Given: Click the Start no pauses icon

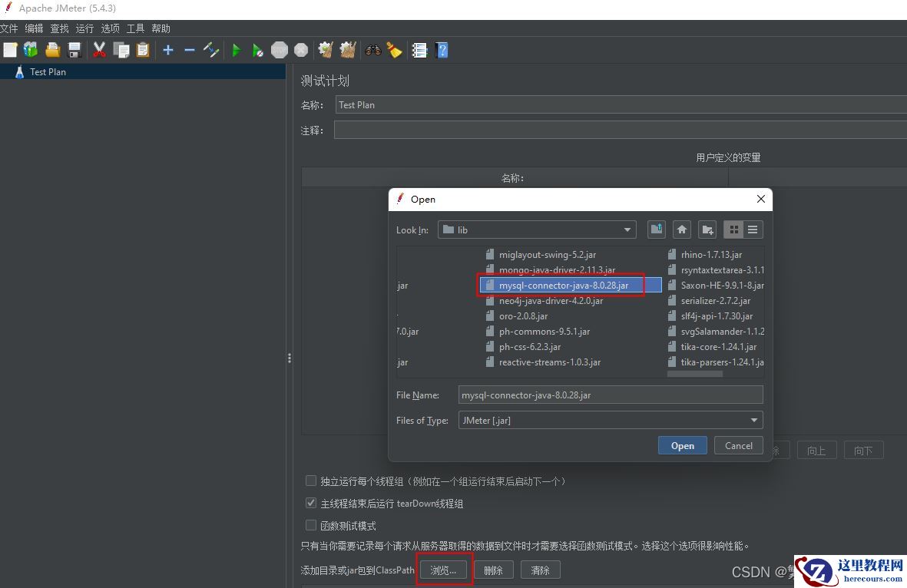Looking at the screenshot, I should pos(258,51).
